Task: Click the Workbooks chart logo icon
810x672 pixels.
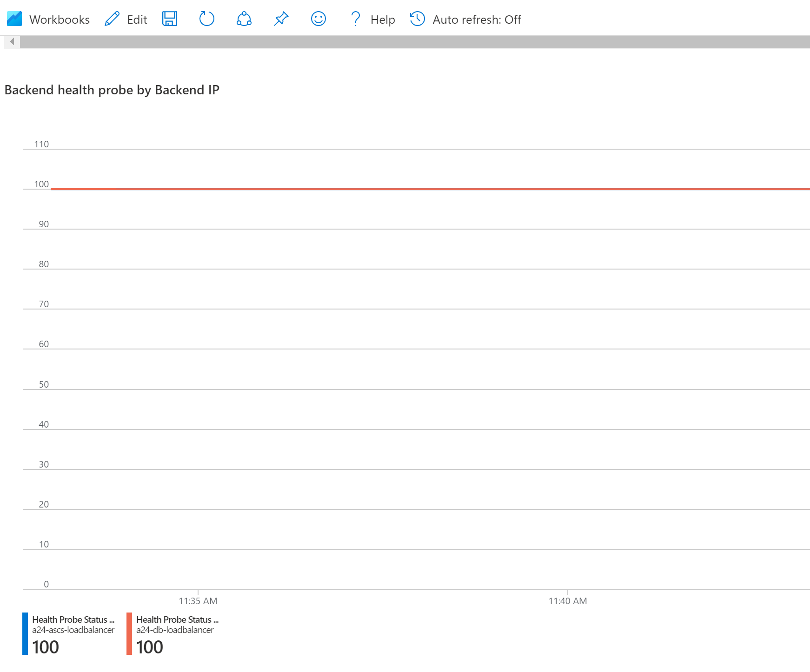Action: 14,19
